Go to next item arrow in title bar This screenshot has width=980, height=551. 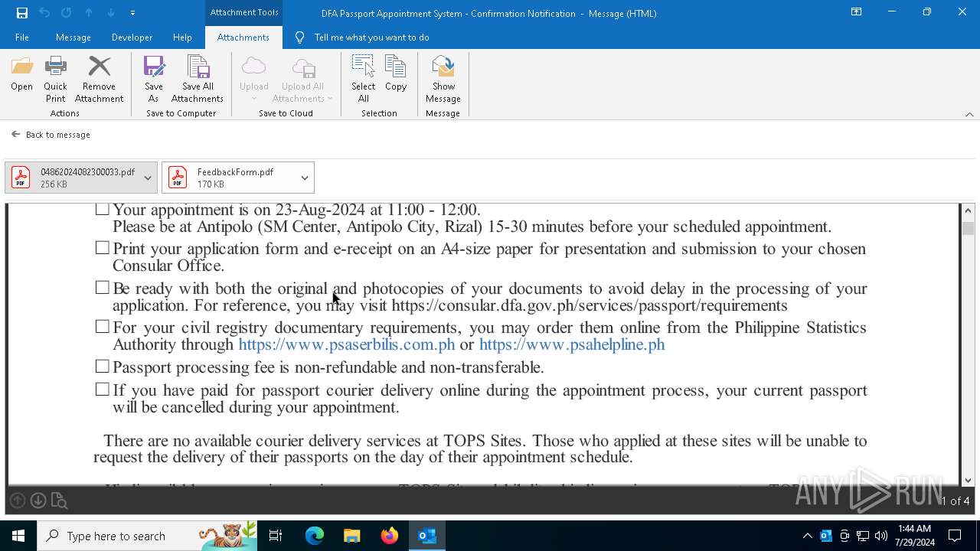coord(111,13)
